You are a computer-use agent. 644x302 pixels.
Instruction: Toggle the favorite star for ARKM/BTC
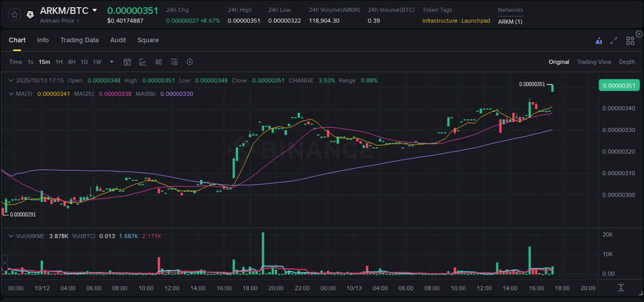tap(14, 14)
